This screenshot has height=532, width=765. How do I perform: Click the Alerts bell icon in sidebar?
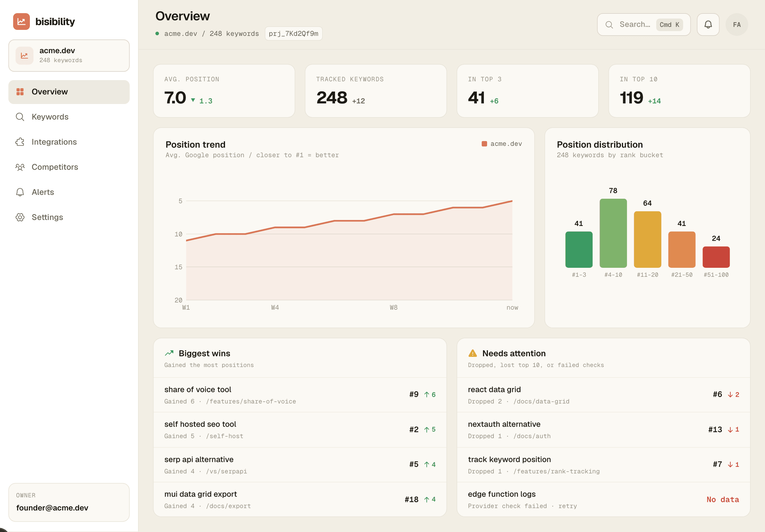[x=20, y=192]
